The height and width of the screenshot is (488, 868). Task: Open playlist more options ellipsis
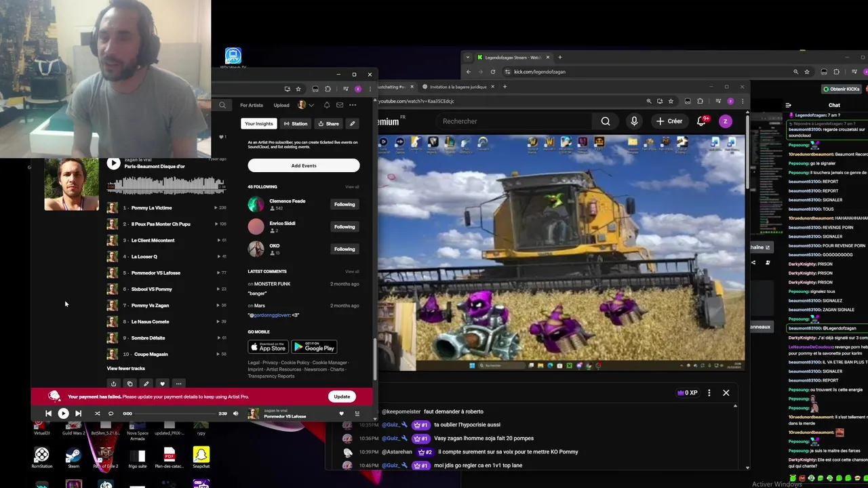[x=178, y=384]
